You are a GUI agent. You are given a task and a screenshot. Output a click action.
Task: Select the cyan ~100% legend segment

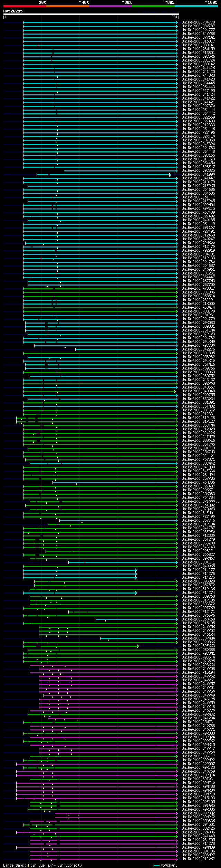(x=196, y=6)
